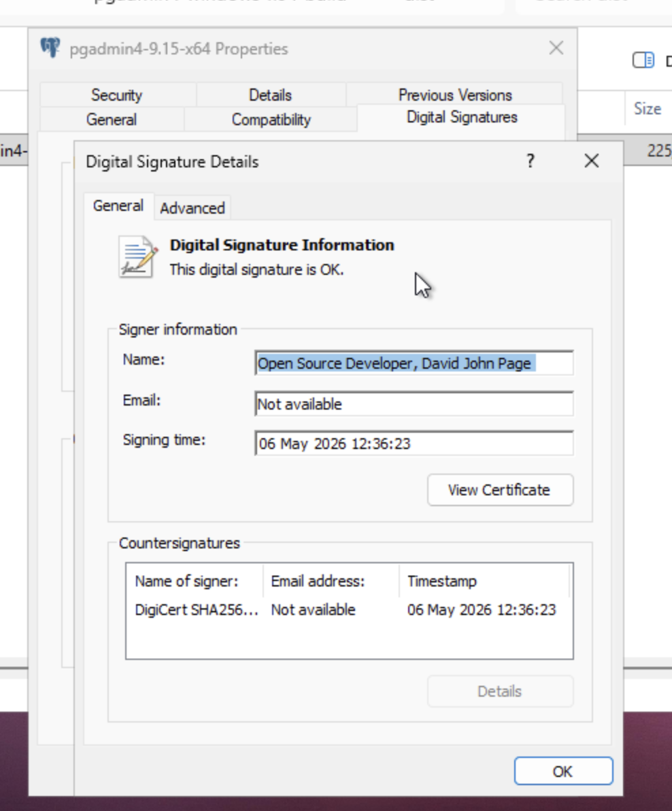This screenshot has width=672, height=811.
Task: Switch to the General tab of Properties
Action: click(x=112, y=120)
